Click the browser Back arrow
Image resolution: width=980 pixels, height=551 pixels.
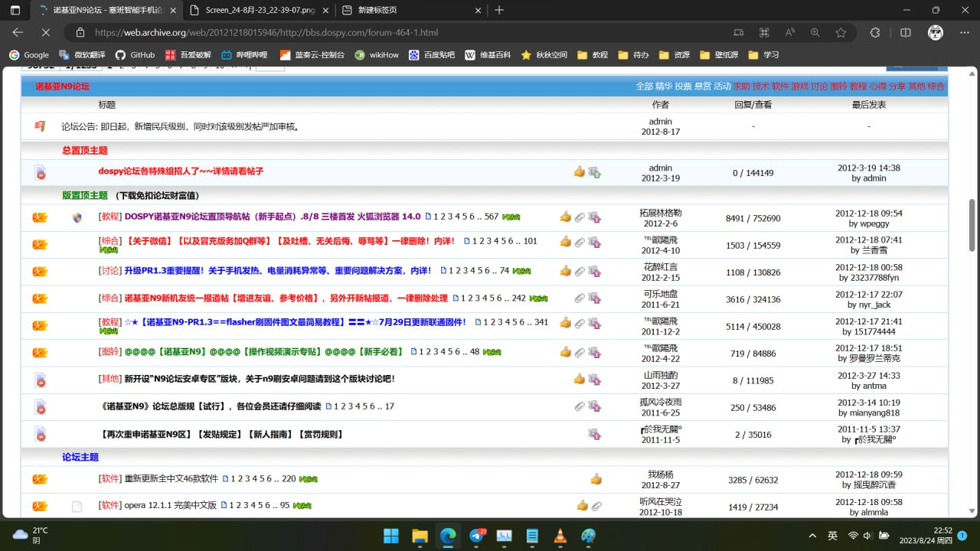pyautogui.click(x=18, y=33)
